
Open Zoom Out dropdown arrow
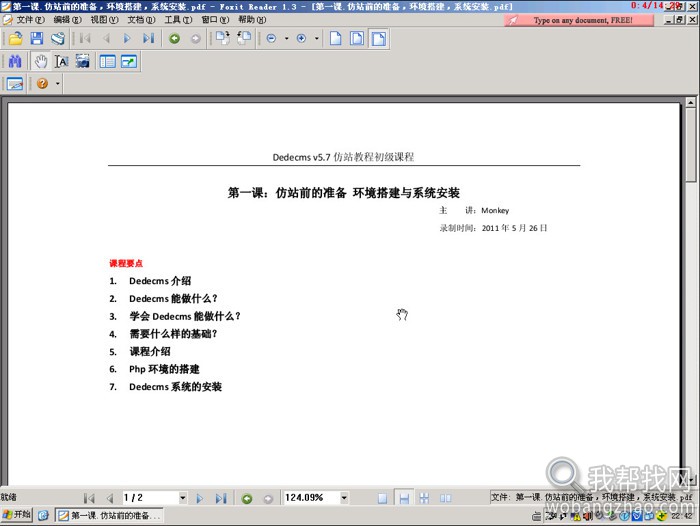[x=286, y=38]
